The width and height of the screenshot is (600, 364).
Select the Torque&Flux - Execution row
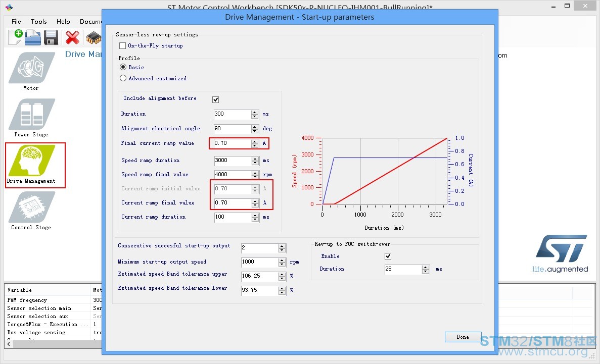(54, 324)
